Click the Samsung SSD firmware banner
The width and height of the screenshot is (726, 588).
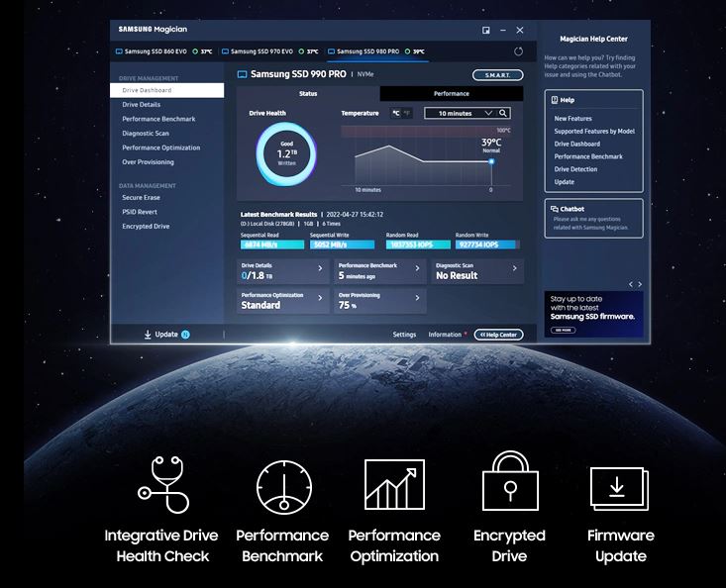pyautogui.click(x=593, y=314)
